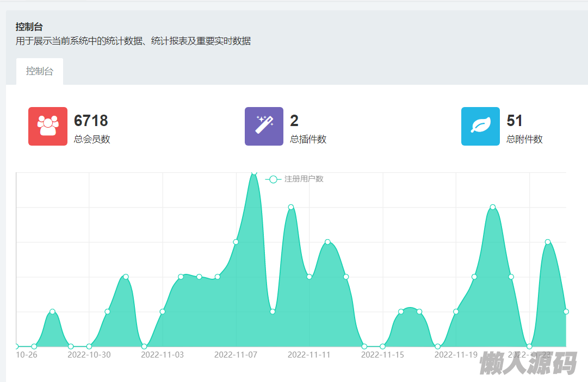Select the data point above 2022-11-11
Image resolution: width=588 pixels, height=382 pixels.
pyautogui.click(x=309, y=277)
